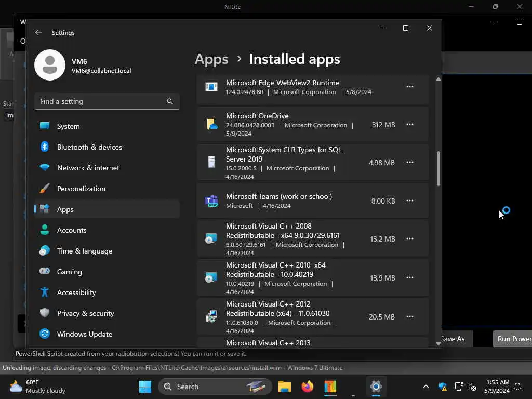Image resolution: width=532 pixels, height=399 pixels.
Task: Open Gaming settings
Action: pyautogui.click(x=107, y=271)
